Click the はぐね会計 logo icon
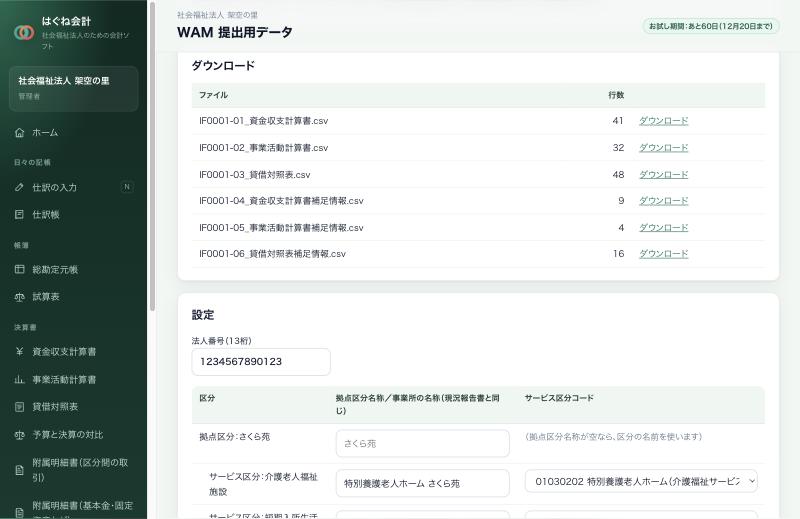Viewport: 800px width, 519px height. [24, 33]
